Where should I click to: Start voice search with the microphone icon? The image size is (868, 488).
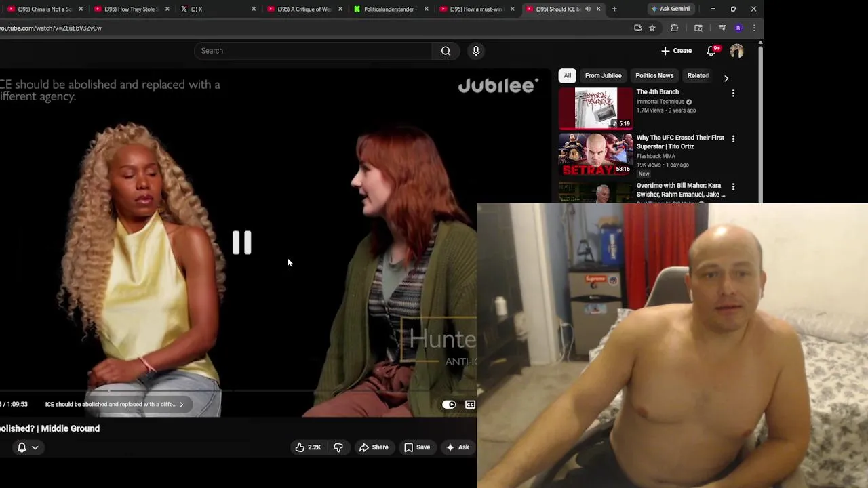point(476,51)
